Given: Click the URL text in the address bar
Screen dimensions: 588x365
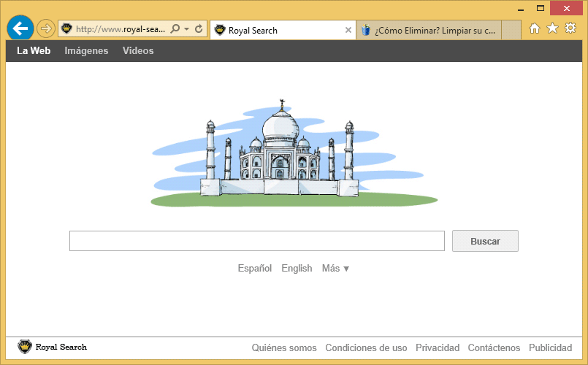Looking at the screenshot, I should tap(121, 29).
